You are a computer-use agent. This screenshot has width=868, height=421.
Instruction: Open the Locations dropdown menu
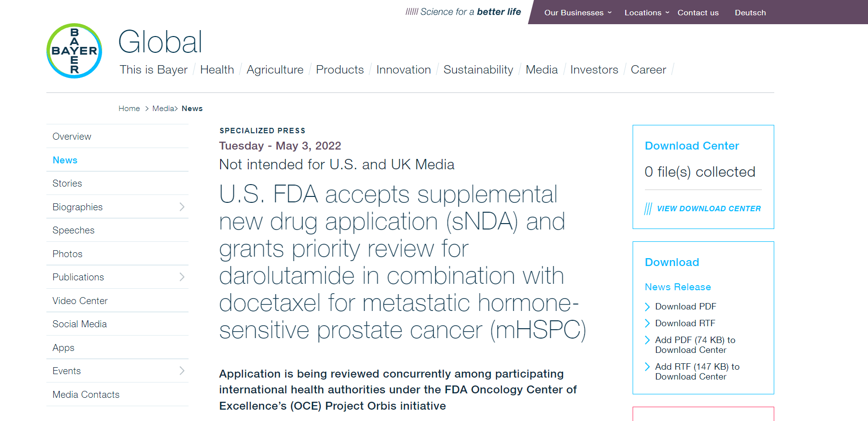pyautogui.click(x=647, y=13)
